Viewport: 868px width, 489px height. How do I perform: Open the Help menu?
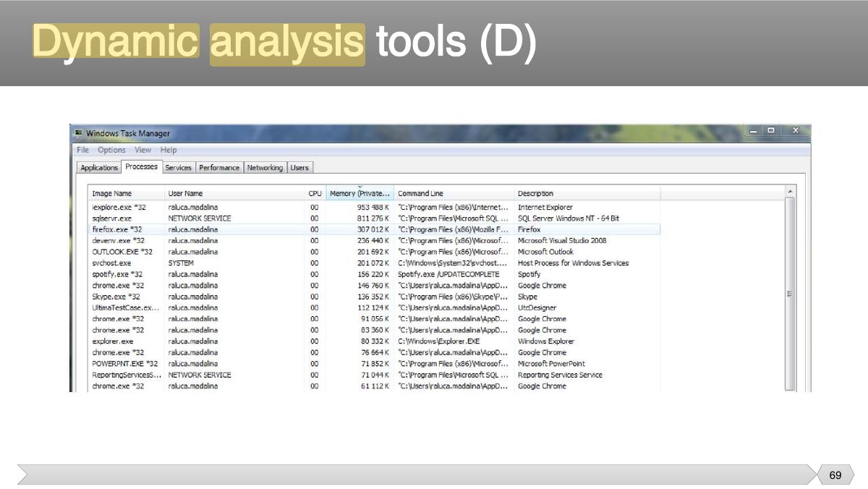169,150
